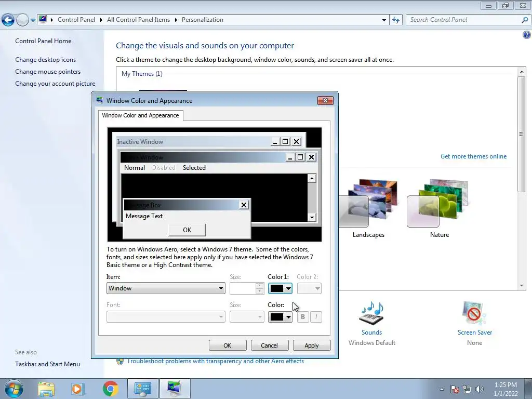Screen dimensions: 532x399
Task: Click the search magnifier icon
Action: (x=525, y=20)
